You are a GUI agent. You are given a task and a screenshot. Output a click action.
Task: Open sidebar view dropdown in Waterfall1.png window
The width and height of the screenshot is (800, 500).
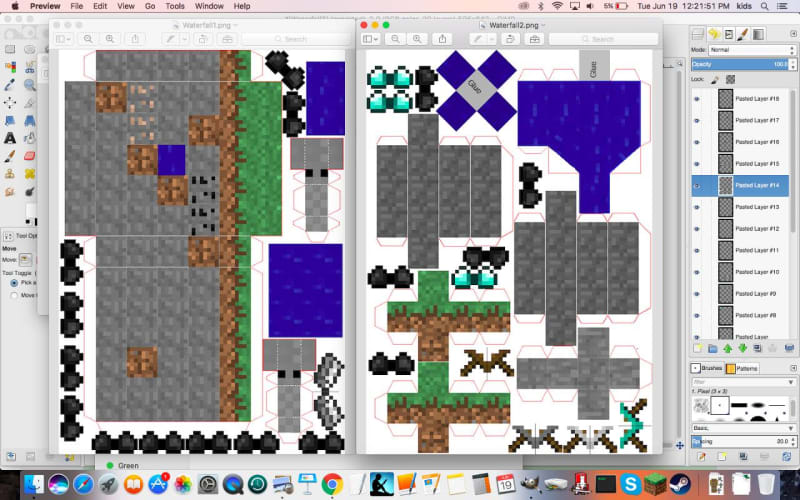click(63, 39)
